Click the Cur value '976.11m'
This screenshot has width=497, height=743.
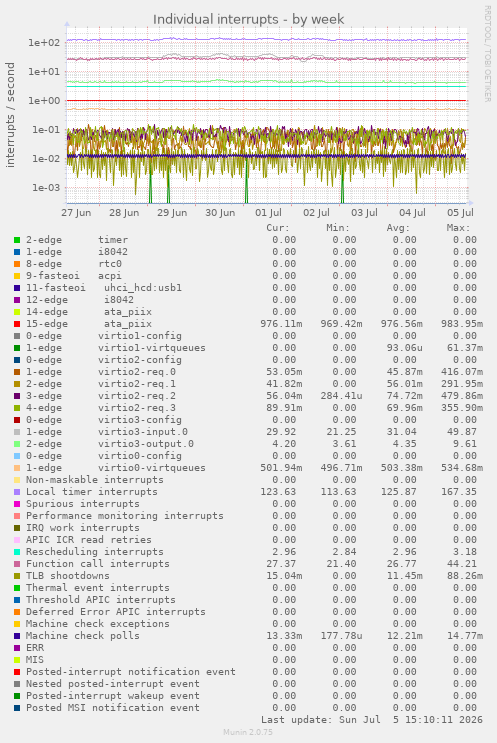click(x=281, y=324)
